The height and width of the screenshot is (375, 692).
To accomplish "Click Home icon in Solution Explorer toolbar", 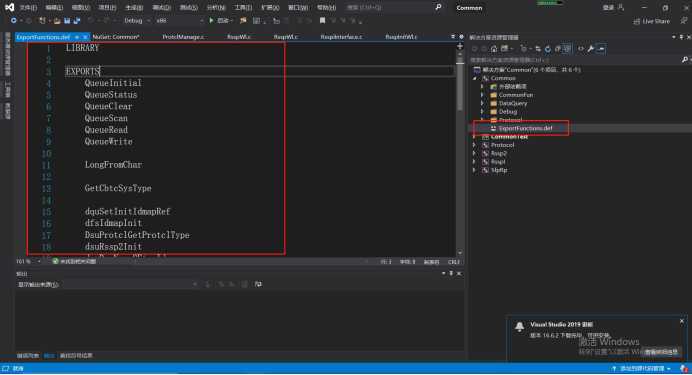I will tap(494, 49).
